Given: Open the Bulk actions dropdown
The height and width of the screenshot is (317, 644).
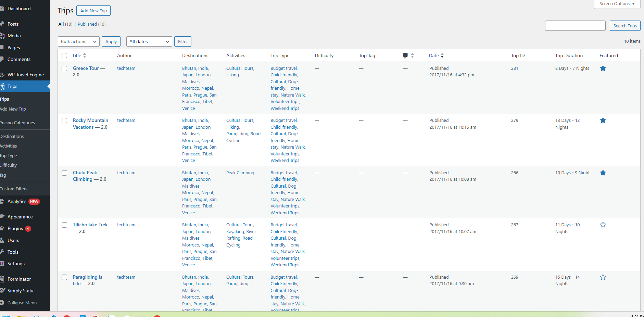Looking at the screenshot, I should (x=78, y=41).
